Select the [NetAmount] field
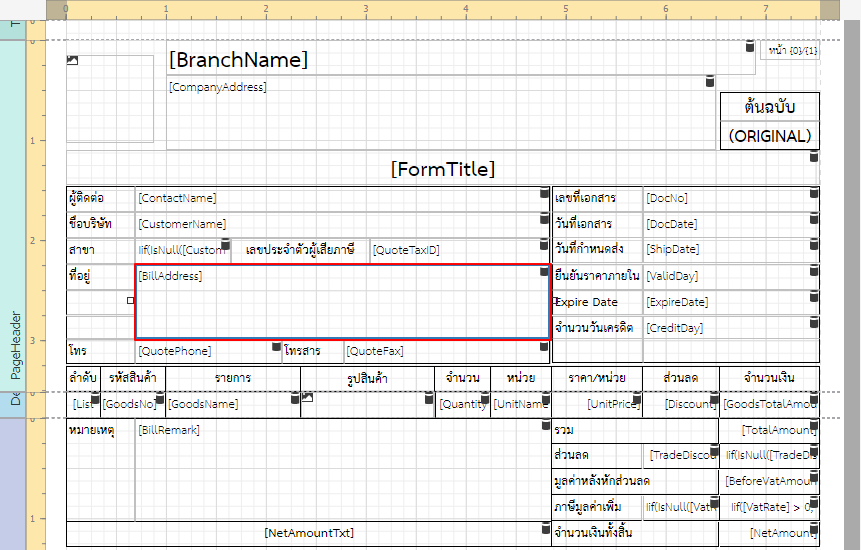The image size is (861, 550). point(769,533)
